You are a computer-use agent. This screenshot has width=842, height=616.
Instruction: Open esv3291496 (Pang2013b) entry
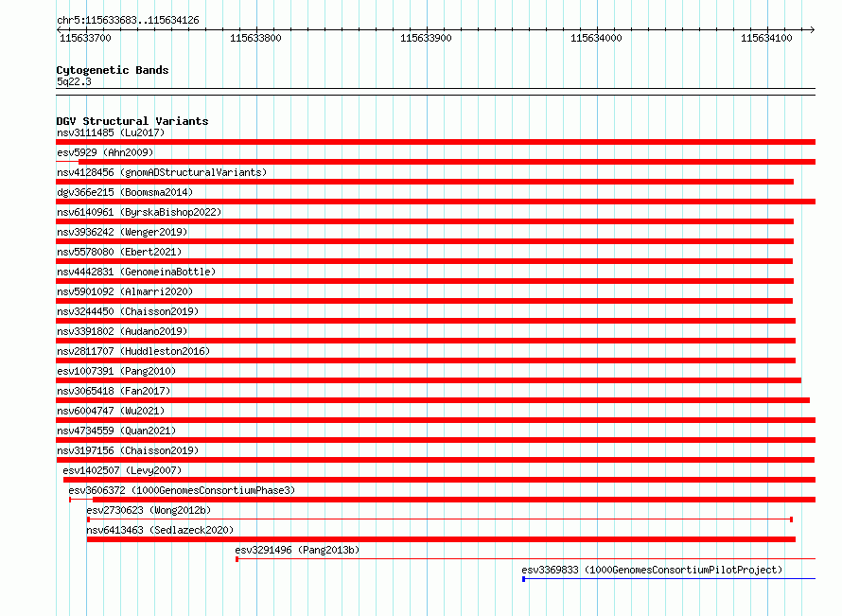(x=297, y=550)
